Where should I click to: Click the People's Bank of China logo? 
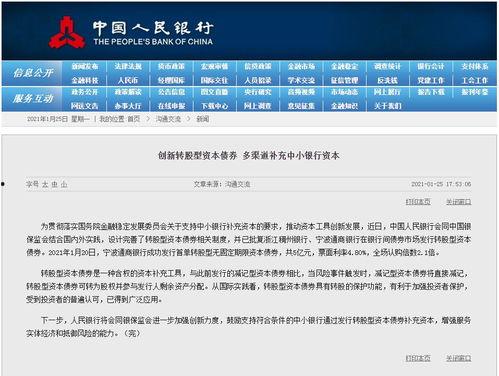pyautogui.click(x=131, y=32)
